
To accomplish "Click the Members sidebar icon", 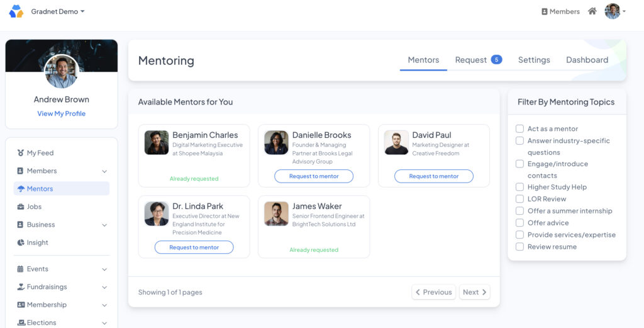I will point(20,171).
